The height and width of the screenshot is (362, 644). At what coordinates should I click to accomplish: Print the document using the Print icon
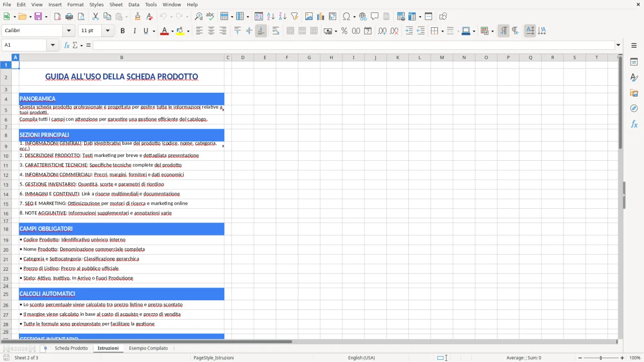[x=69, y=17]
